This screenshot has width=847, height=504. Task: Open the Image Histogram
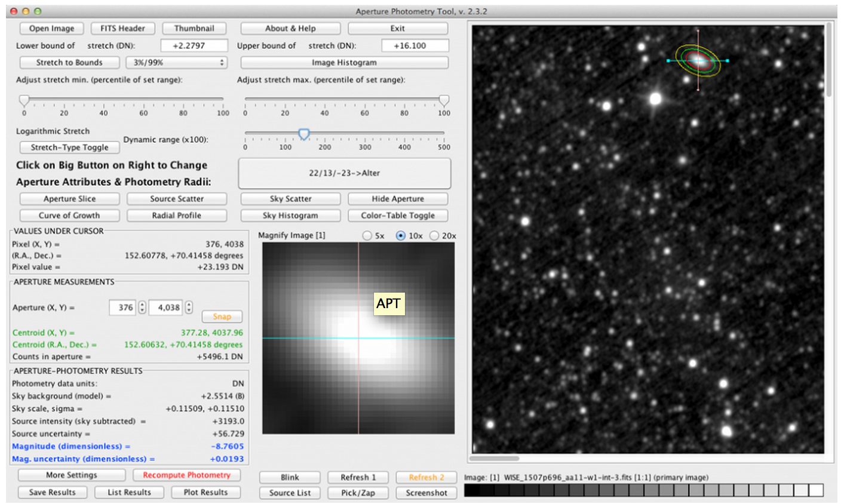coord(345,62)
